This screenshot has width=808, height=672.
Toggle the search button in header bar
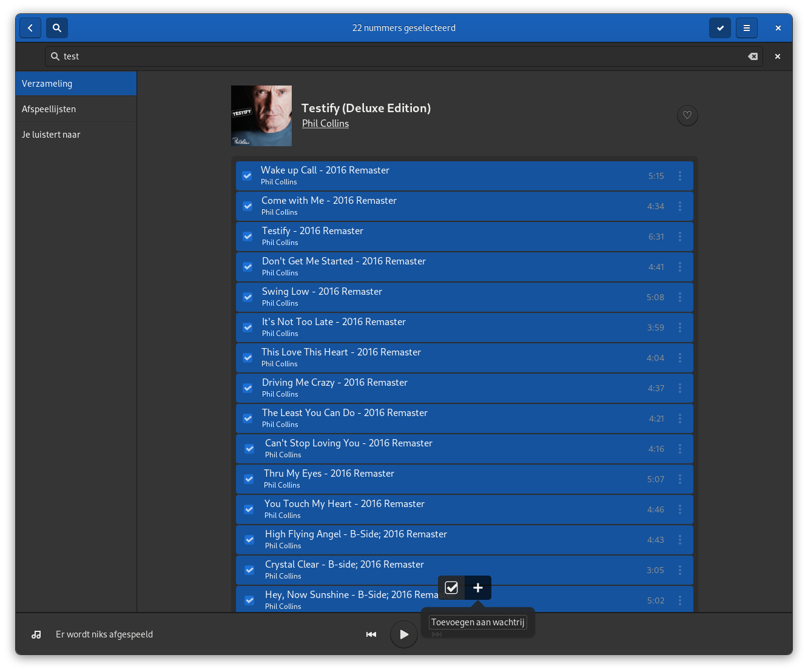pyautogui.click(x=57, y=28)
